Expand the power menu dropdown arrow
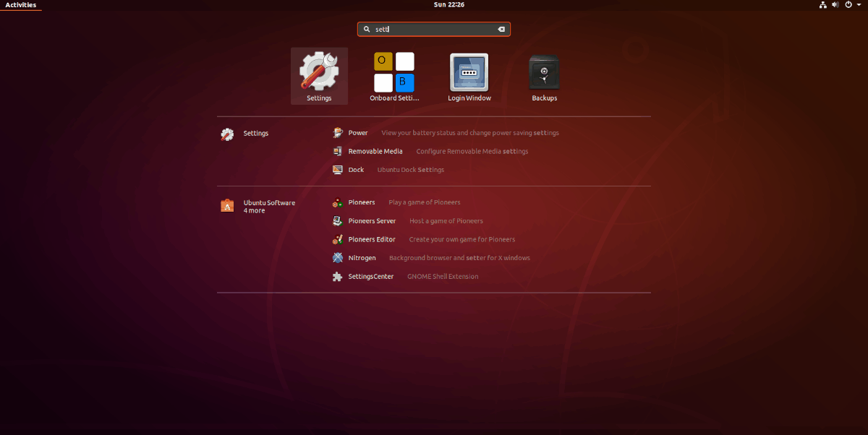868x435 pixels. pyautogui.click(x=859, y=5)
